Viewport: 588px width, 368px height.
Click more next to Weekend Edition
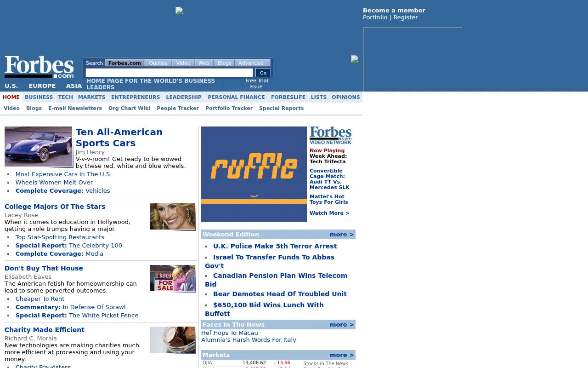point(342,235)
